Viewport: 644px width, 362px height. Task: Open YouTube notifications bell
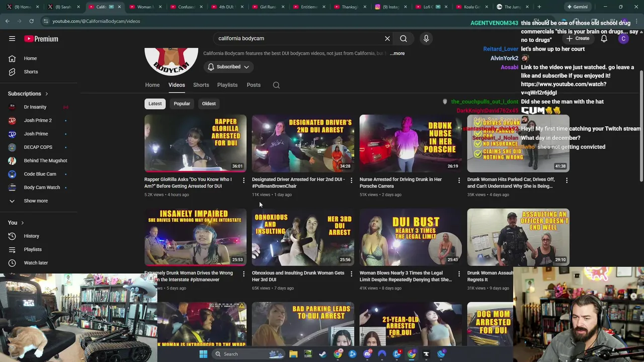point(604,39)
